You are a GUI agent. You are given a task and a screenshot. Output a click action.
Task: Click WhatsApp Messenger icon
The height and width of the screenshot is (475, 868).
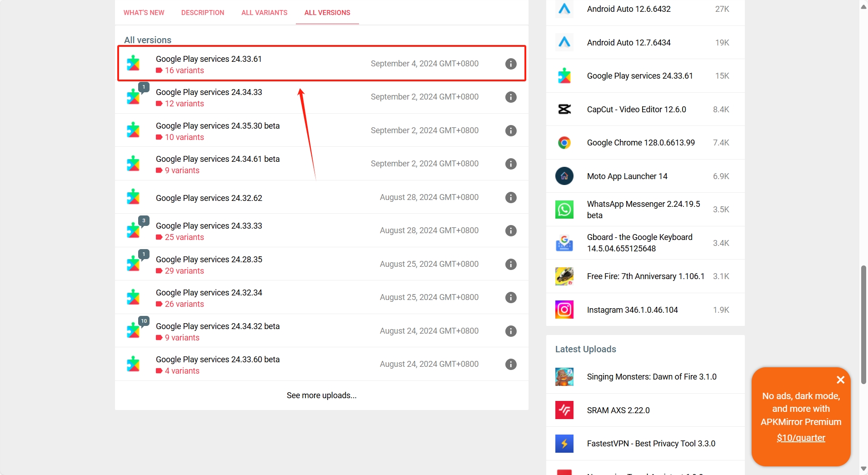point(564,210)
